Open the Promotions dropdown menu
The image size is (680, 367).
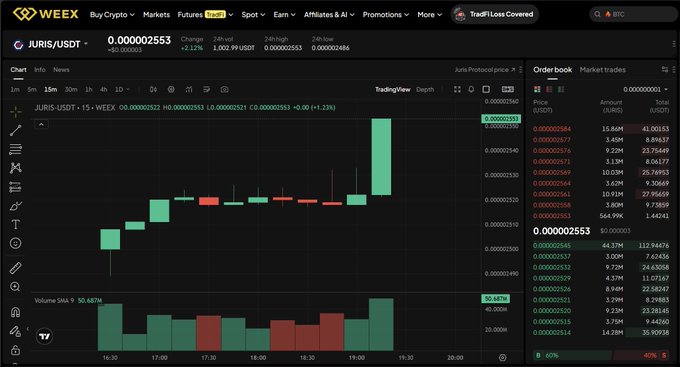click(386, 14)
